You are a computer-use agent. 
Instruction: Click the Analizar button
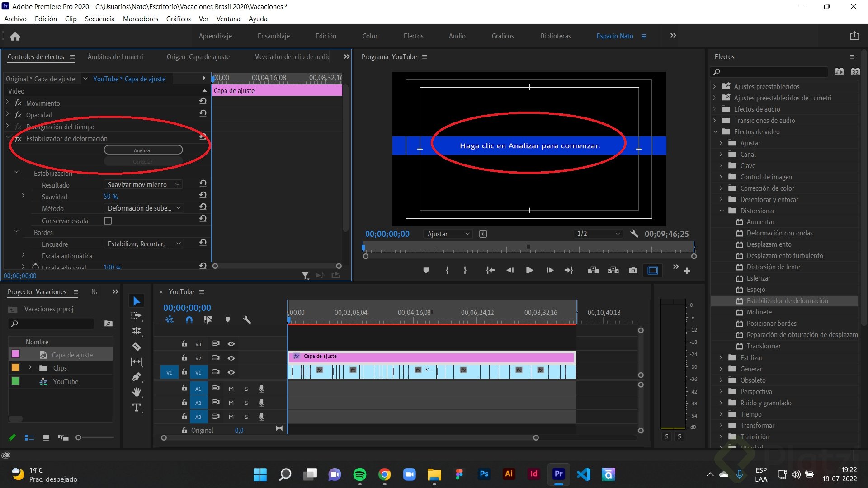click(143, 150)
